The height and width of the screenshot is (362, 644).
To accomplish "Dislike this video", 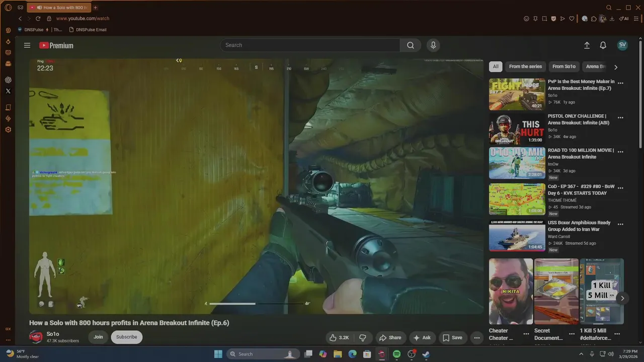I will click(x=363, y=338).
